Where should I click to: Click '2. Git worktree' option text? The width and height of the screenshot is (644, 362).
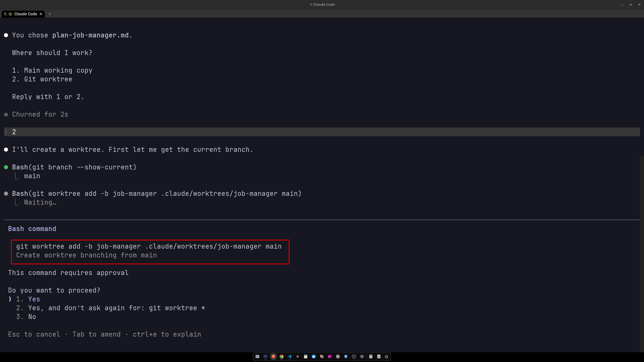click(x=42, y=79)
